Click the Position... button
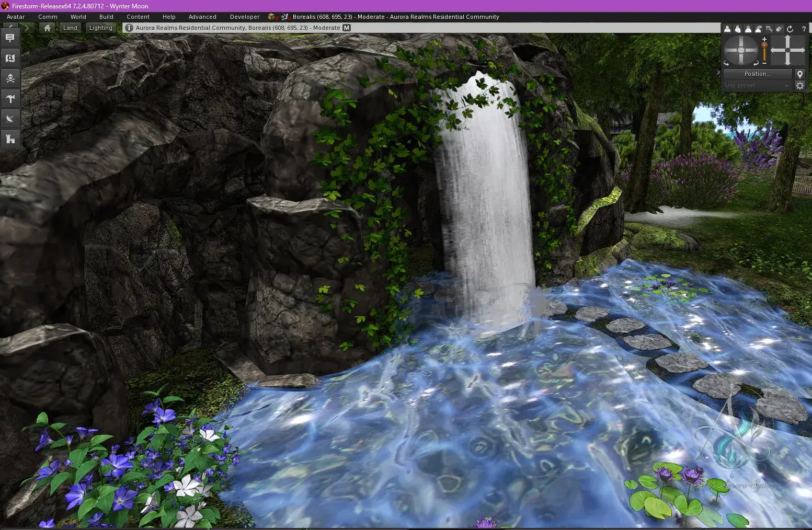The width and height of the screenshot is (812, 530). [758, 74]
